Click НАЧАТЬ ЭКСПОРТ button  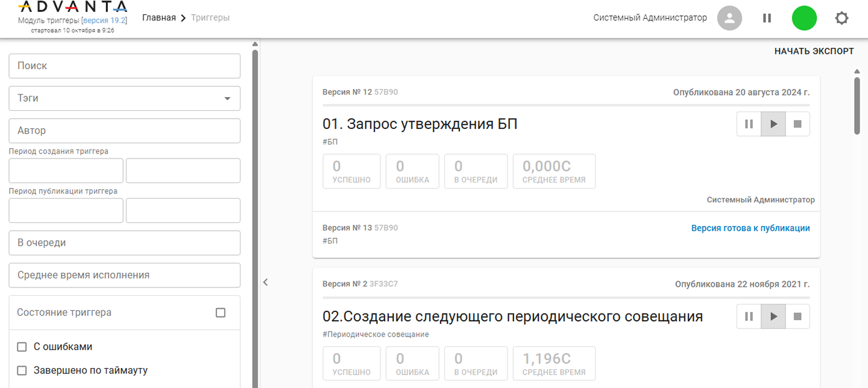[x=814, y=51]
